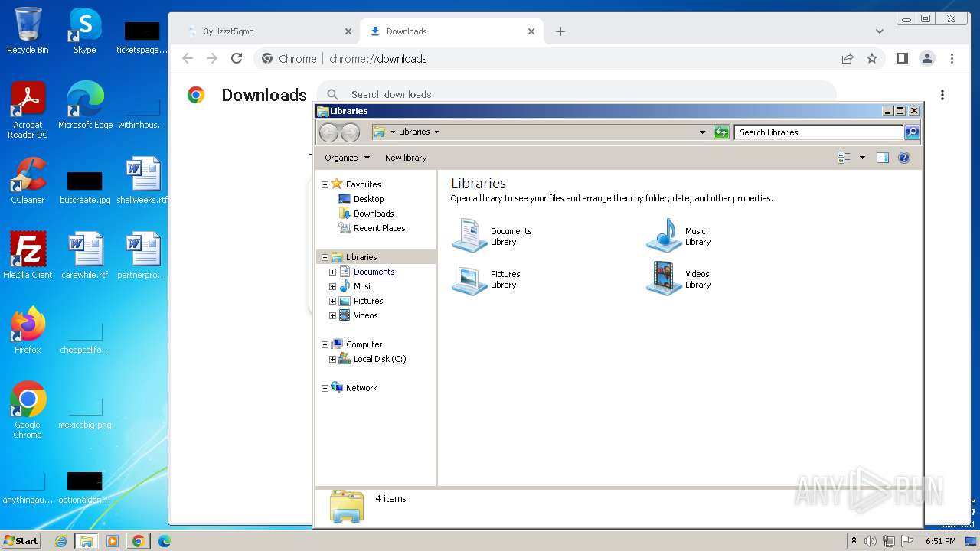The image size is (980, 551).
Task: Toggle Chrome side panel icon
Action: point(903,58)
